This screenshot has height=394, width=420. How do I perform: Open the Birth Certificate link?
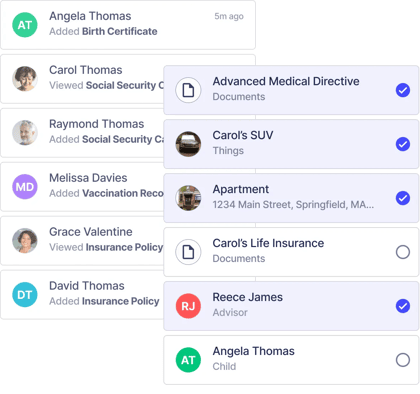click(x=120, y=31)
